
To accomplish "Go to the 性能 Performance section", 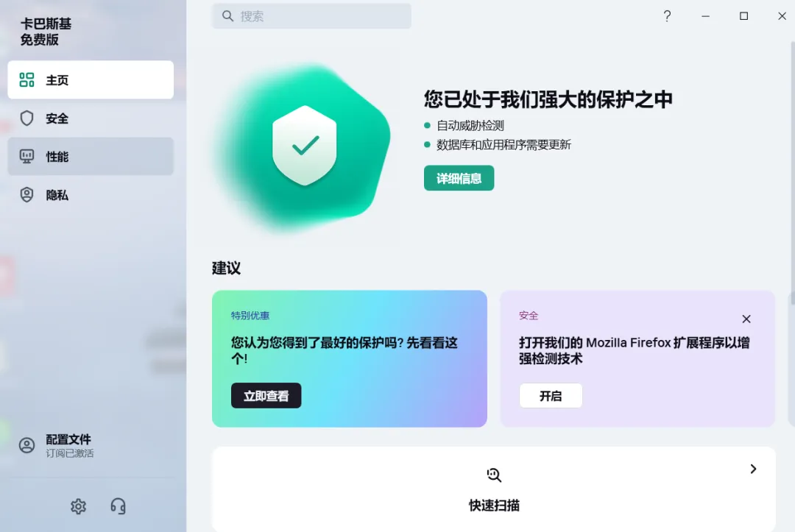I will pyautogui.click(x=91, y=157).
